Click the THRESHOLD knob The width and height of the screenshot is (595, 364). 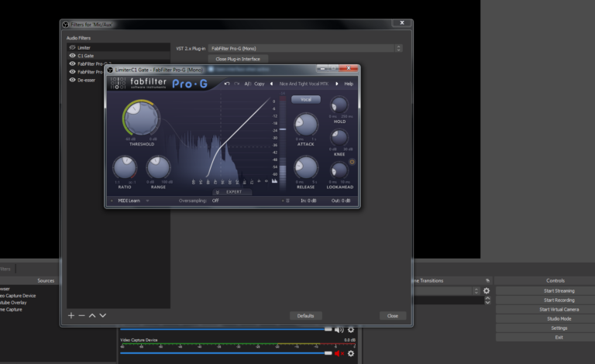[140, 118]
